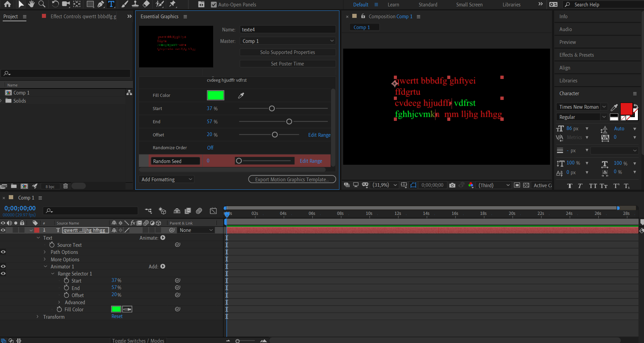The image size is (644, 343).
Task: Select the Clone Stamp tool
Action: 135,4
